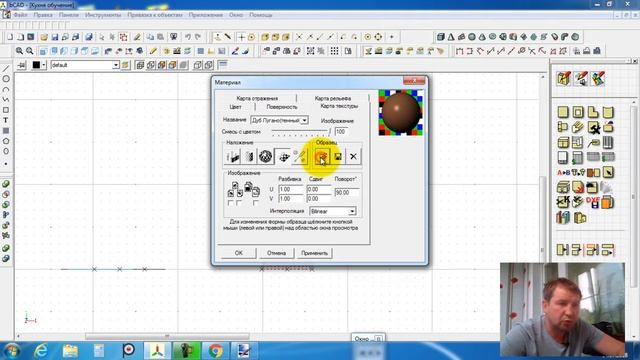
Task: Open Google Chrome from taskbar
Action: click(x=215, y=351)
